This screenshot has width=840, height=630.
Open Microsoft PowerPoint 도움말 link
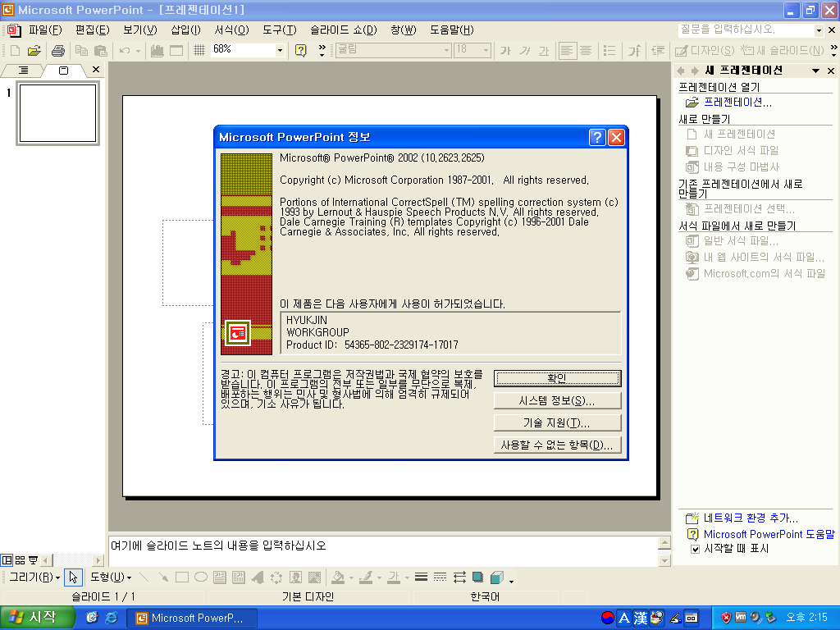769,534
